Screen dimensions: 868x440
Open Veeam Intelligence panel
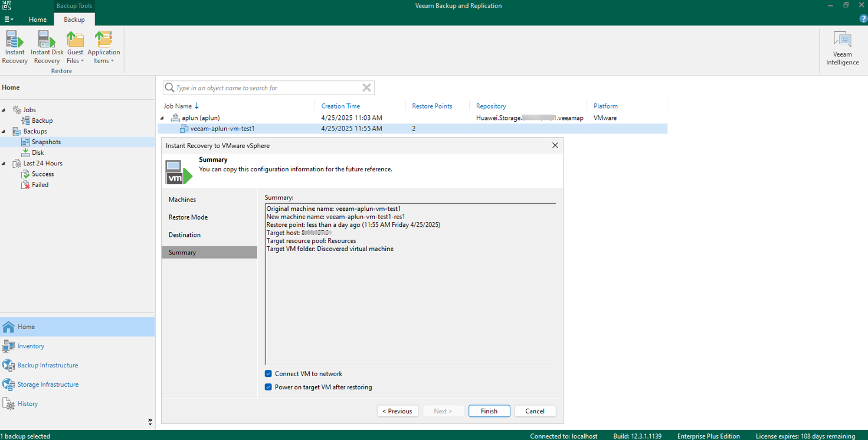click(842, 49)
